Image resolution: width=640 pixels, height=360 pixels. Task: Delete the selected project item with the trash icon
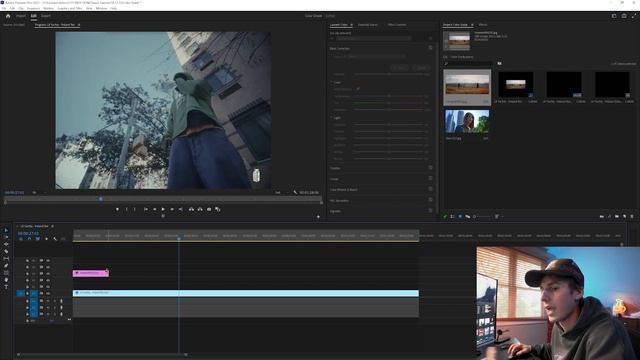(632, 216)
